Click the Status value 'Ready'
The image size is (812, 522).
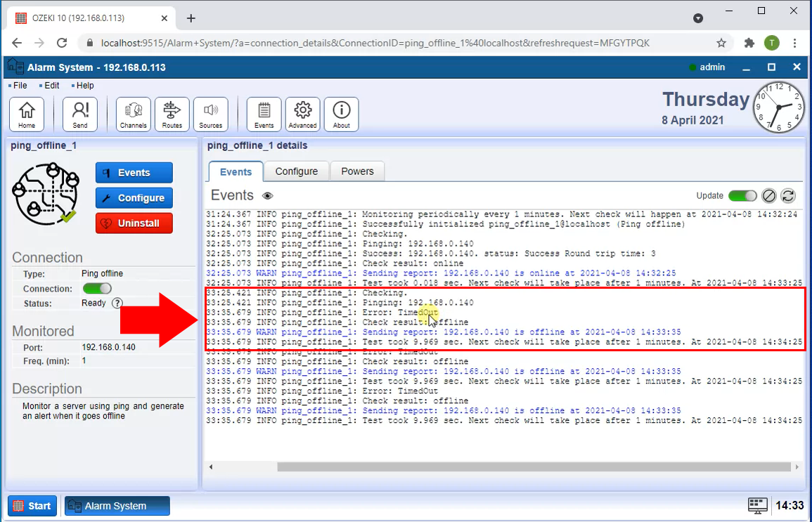coord(94,304)
